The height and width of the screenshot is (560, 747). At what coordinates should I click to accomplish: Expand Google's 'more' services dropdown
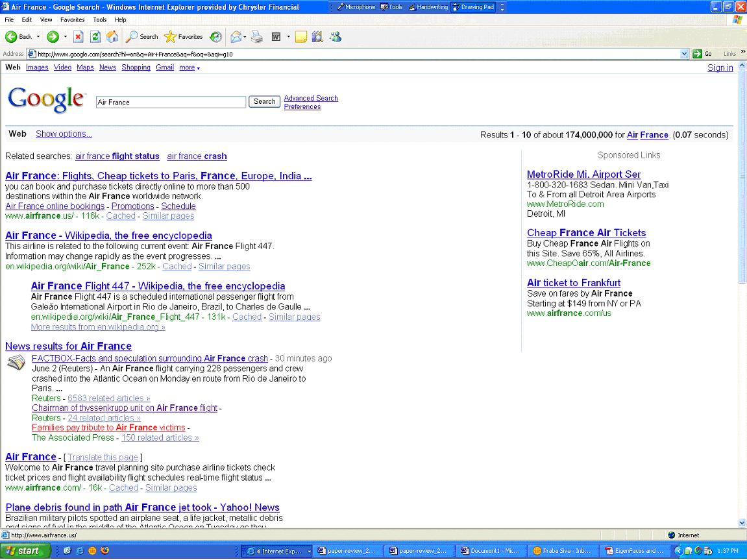click(190, 67)
